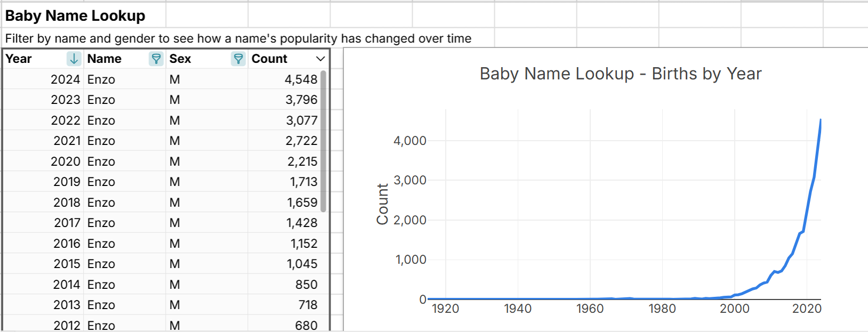This screenshot has height=332, width=868.
Task: Select the Enzo cell in 2020 row
Action: 101,161
